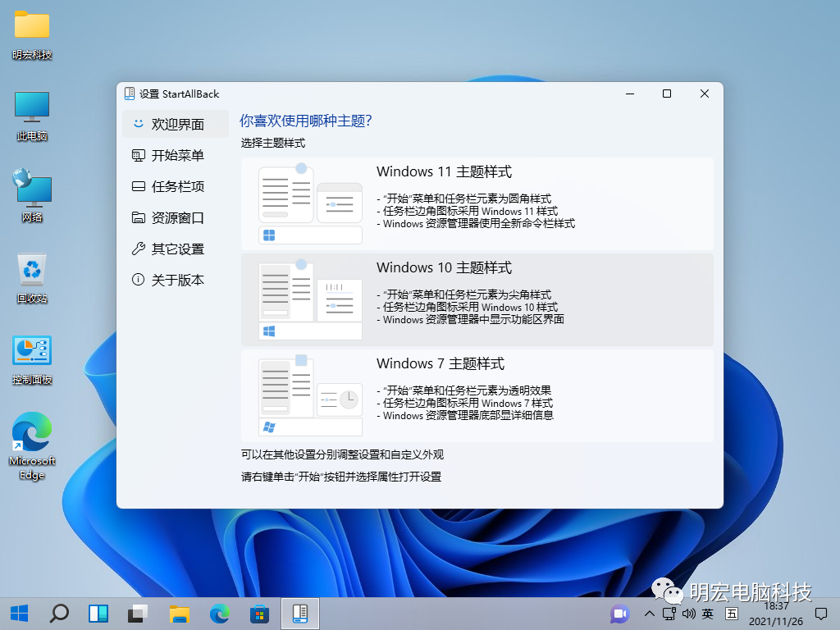This screenshot has width=840, height=630.
Task: Show the 关于版本 page
Action: point(176,280)
